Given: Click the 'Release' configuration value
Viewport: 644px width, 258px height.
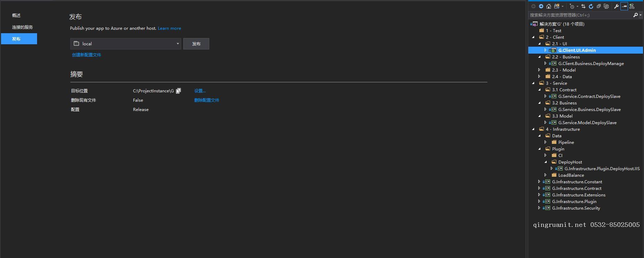Looking at the screenshot, I should 141,109.
